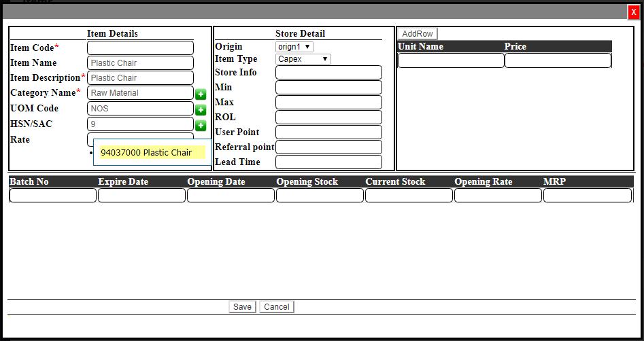Close the dialog with red X
Viewport: 644px width, 341px height.
[x=634, y=12]
